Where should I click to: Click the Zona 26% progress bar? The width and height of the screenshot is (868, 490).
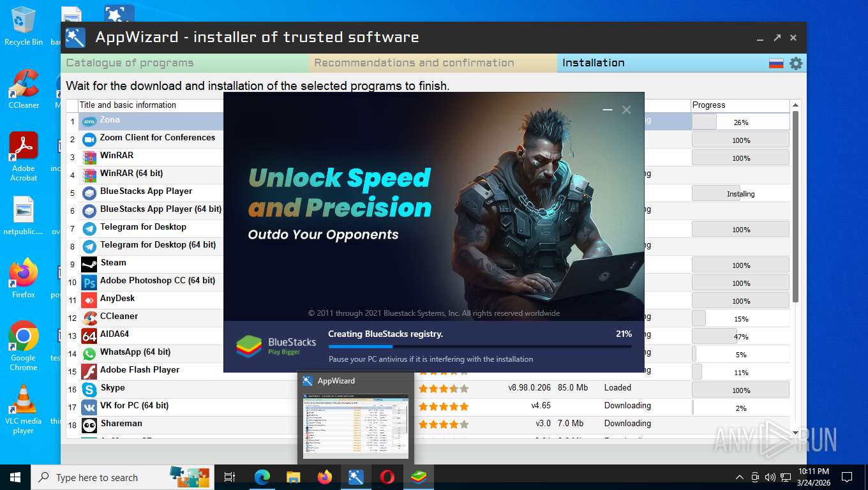point(741,122)
